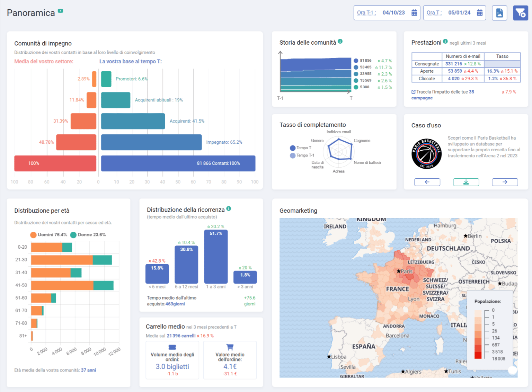
Task: Click the Paris Basketball logo thumbnail
Action: [426, 154]
